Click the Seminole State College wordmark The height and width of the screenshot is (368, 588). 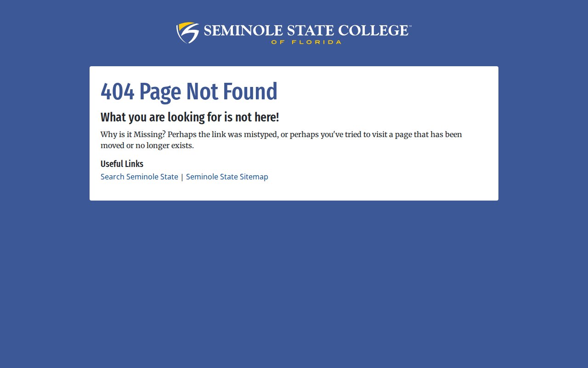[x=305, y=30]
